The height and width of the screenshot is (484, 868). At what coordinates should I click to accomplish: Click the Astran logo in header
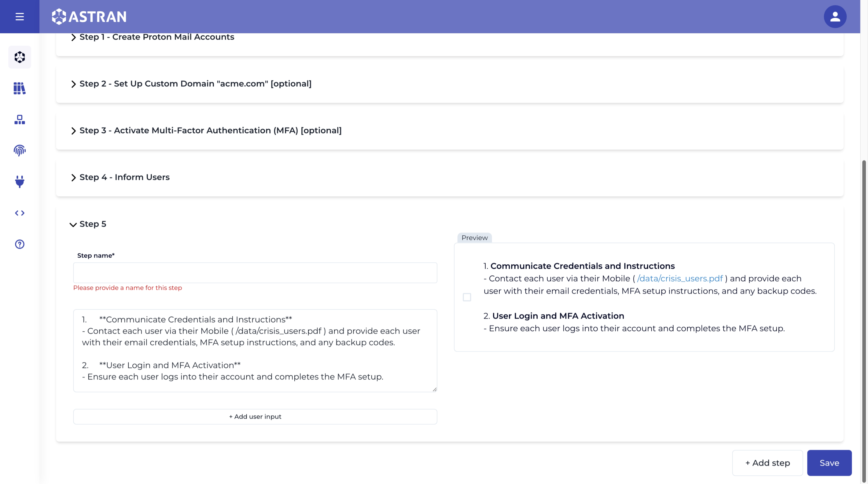click(x=89, y=16)
